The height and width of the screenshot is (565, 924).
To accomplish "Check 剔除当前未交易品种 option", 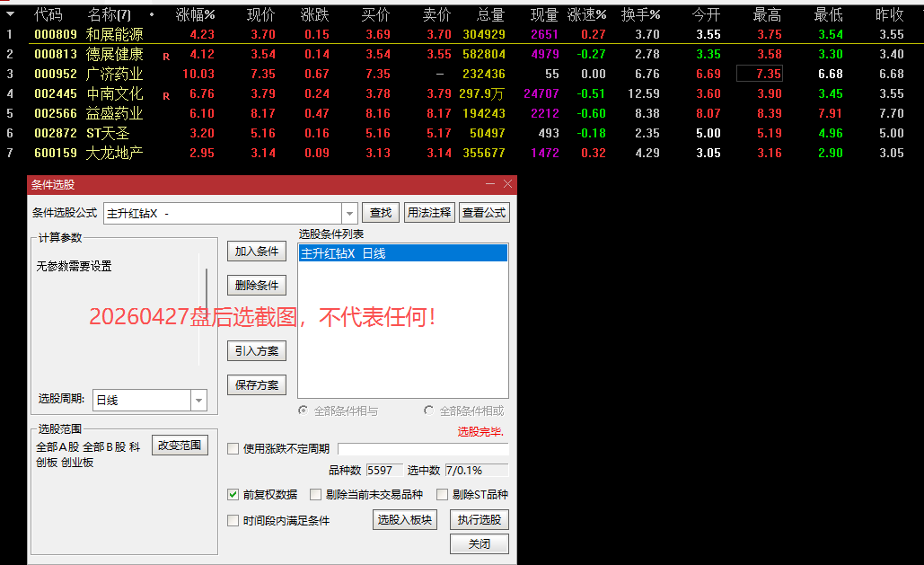I will [315, 494].
